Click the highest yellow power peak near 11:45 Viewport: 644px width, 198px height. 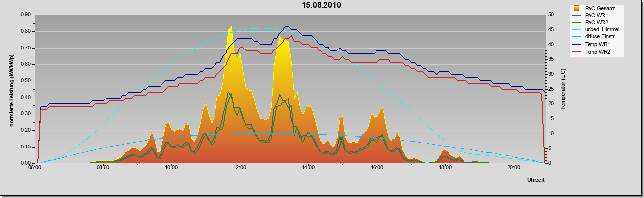coord(230,27)
